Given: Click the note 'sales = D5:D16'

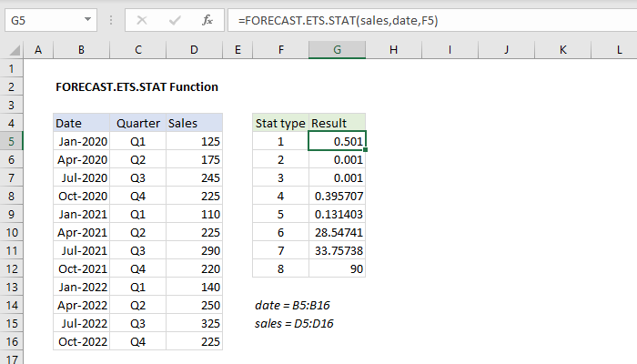Looking at the screenshot, I should pos(294,323).
